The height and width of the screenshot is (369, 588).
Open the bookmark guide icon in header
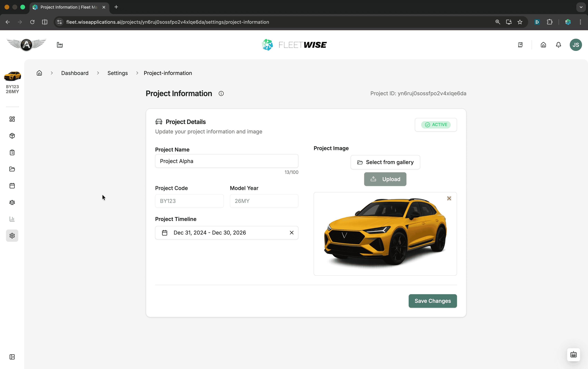point(520,45)
